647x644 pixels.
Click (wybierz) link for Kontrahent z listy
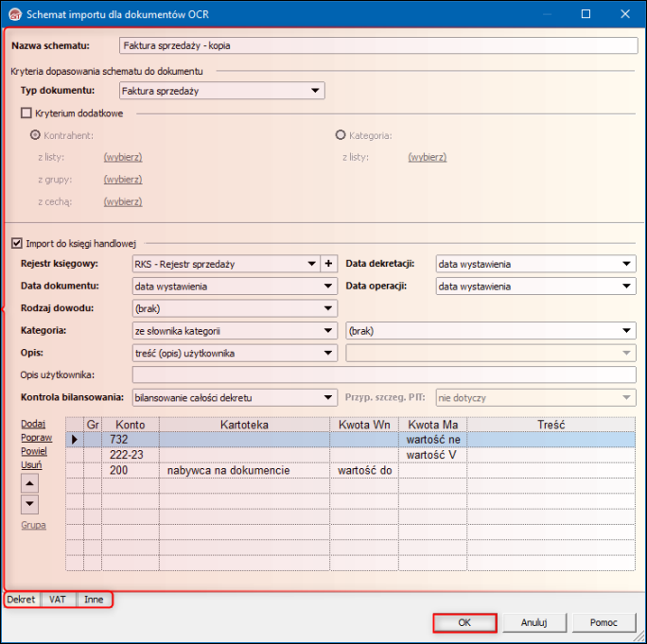point(123,157)
